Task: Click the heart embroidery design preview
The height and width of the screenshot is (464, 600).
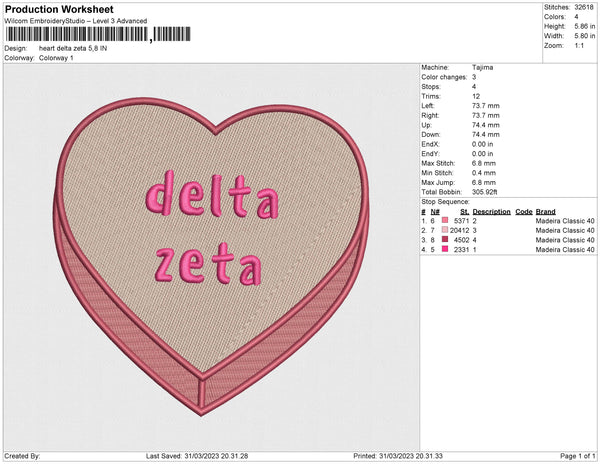Action: [x=211, y=256]
